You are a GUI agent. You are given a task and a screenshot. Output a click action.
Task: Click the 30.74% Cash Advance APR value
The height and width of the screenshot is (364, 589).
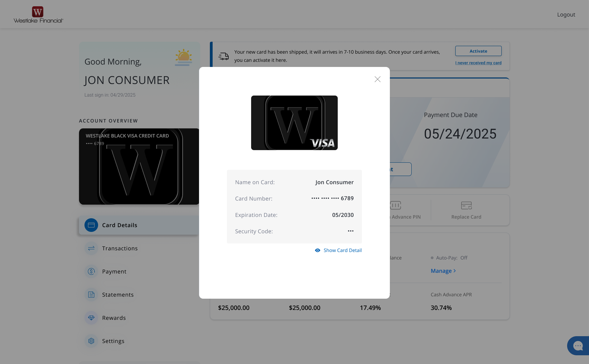[441, 308]
